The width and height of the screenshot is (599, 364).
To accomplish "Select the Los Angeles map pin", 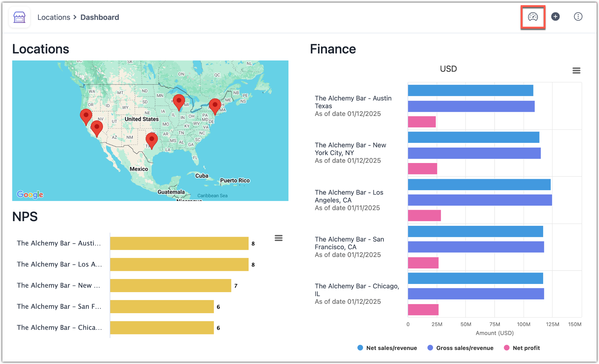I will [x=97, y=129].
